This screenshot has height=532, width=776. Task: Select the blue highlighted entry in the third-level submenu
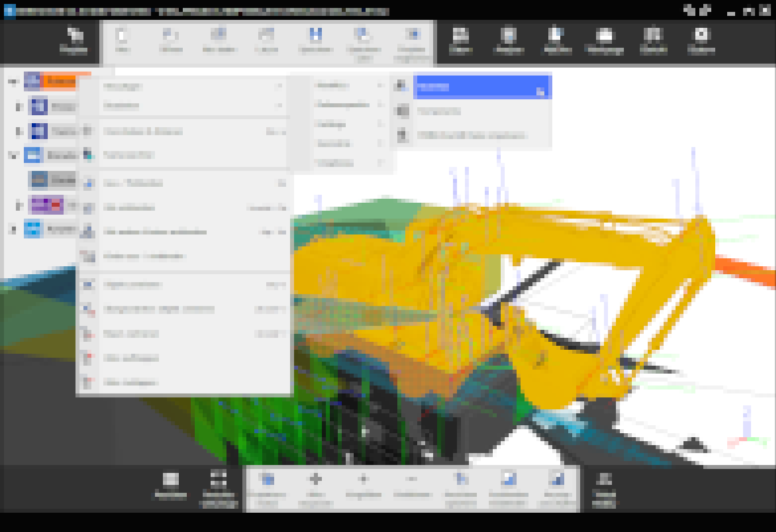(x=481, y=87)
